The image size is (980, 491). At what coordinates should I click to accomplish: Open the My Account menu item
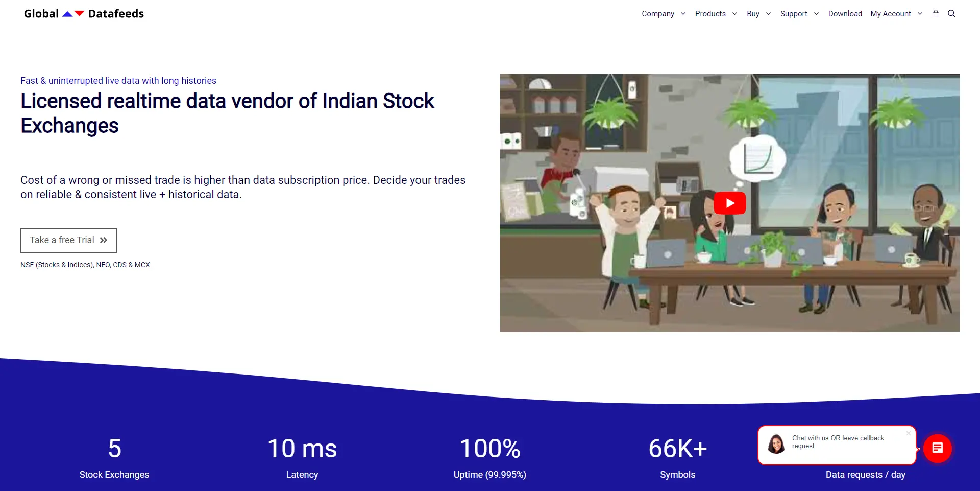(x=891, y=14)
